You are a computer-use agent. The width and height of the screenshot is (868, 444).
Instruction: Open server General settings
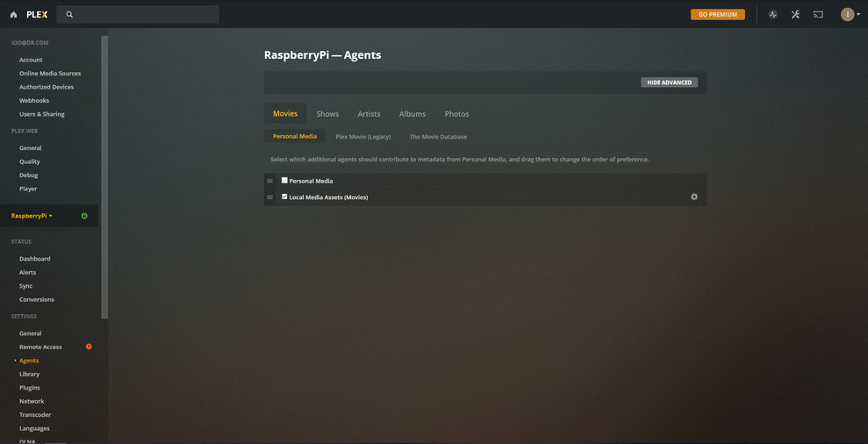point(31,333)
